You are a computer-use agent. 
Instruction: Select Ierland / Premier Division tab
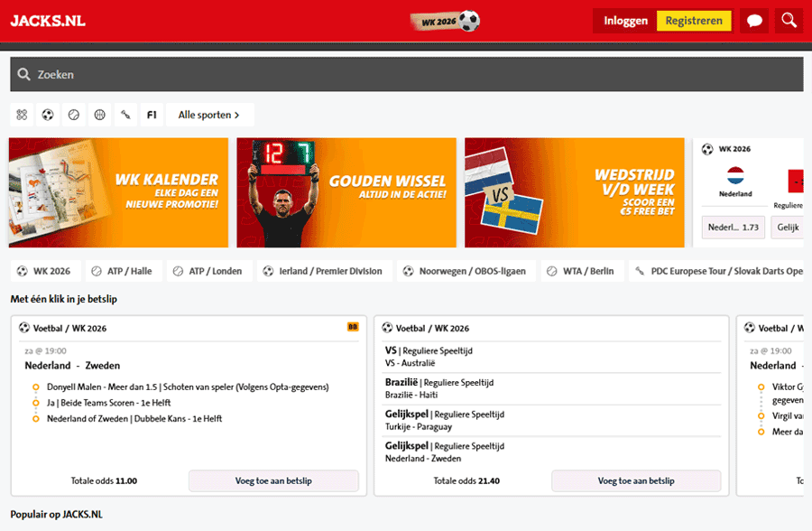324,271
